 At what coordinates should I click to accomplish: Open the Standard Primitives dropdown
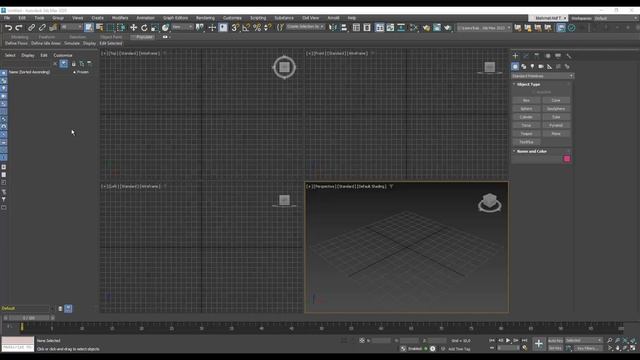pos(542,76)
